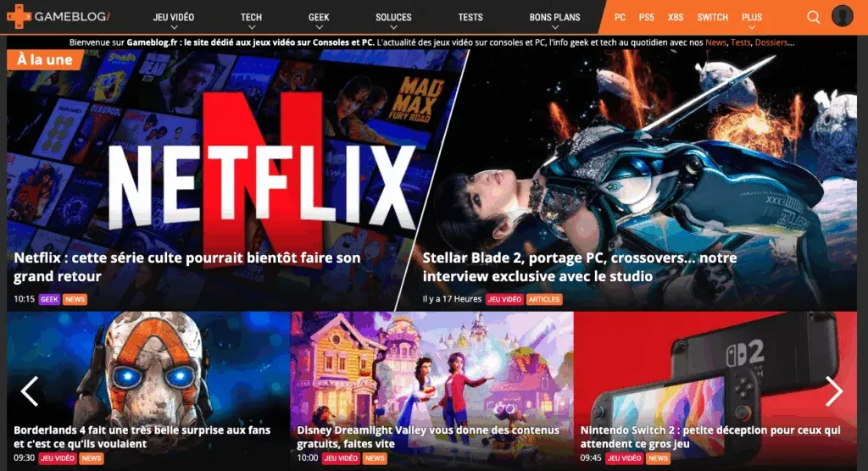Open the PLUS platforms menu

(x=752, y=17)
